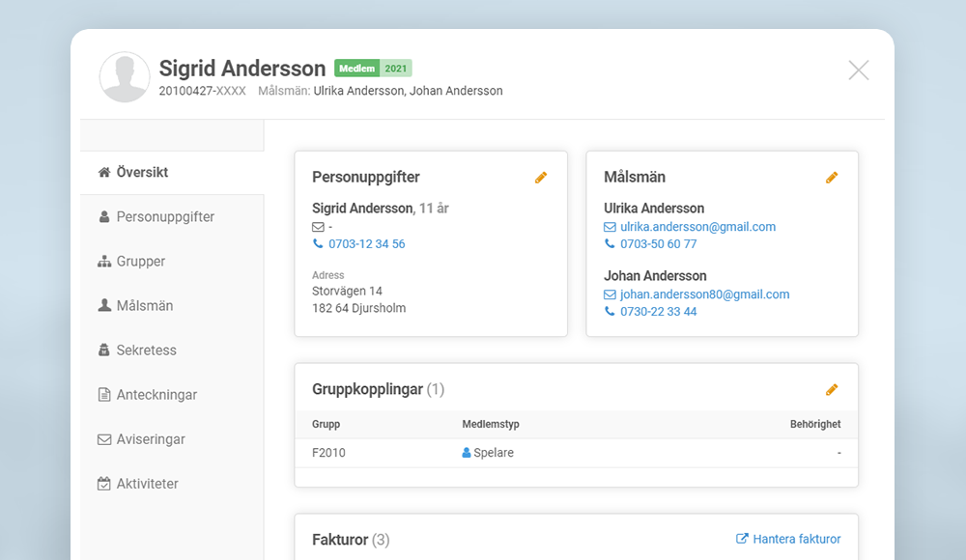Email ulrika.andersson@gmail.com

point(697,227)
